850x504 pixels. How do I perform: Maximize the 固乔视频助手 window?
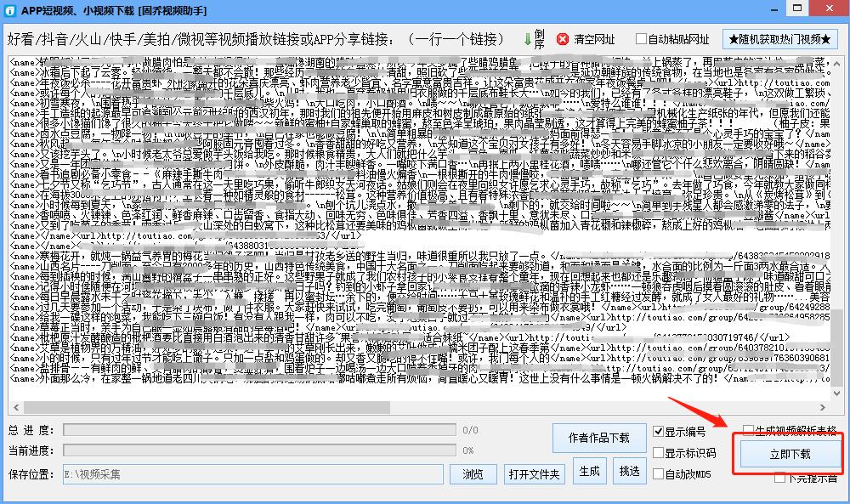click(797, 8)
